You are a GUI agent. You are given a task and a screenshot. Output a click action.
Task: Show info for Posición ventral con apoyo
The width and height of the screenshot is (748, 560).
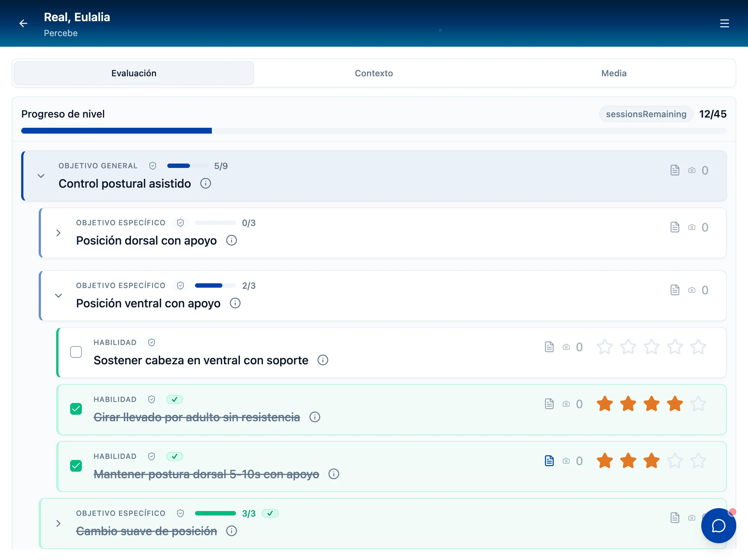pyautogui.click(x=235, y=303)
